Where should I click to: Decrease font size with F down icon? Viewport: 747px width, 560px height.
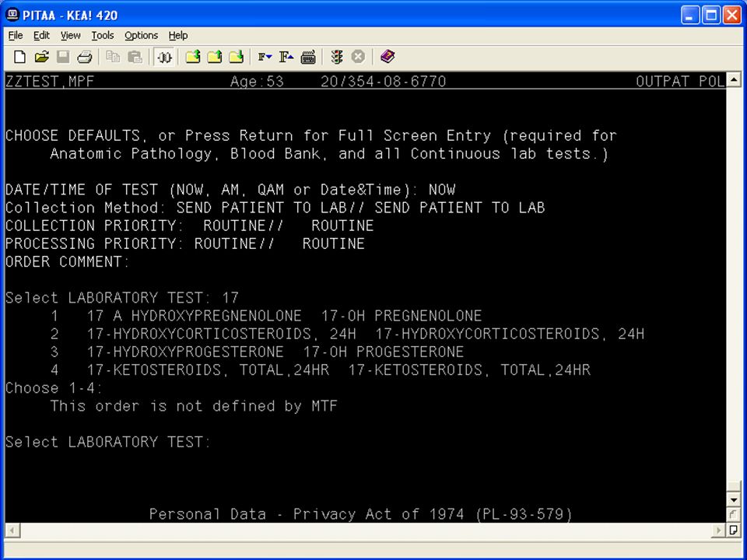coord(265,57)
